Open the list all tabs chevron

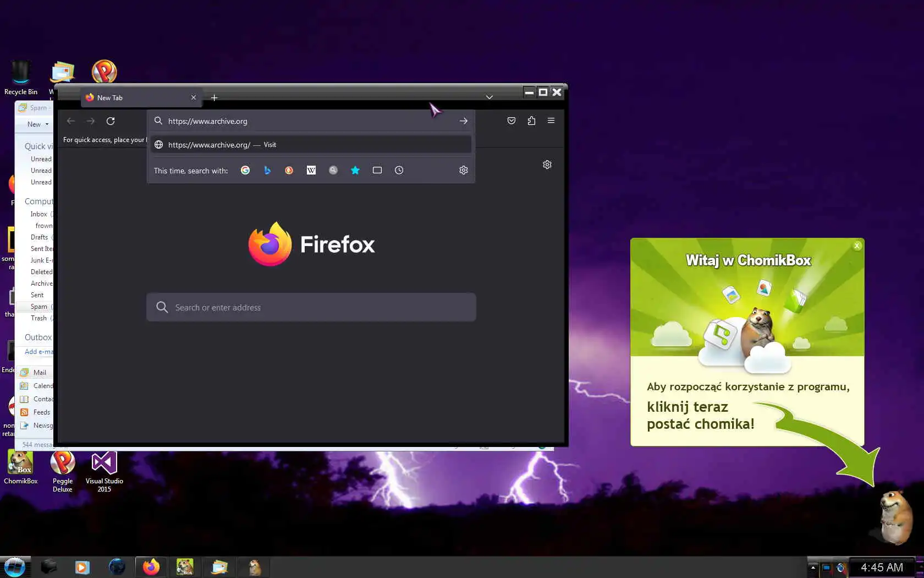pos(490,97)
